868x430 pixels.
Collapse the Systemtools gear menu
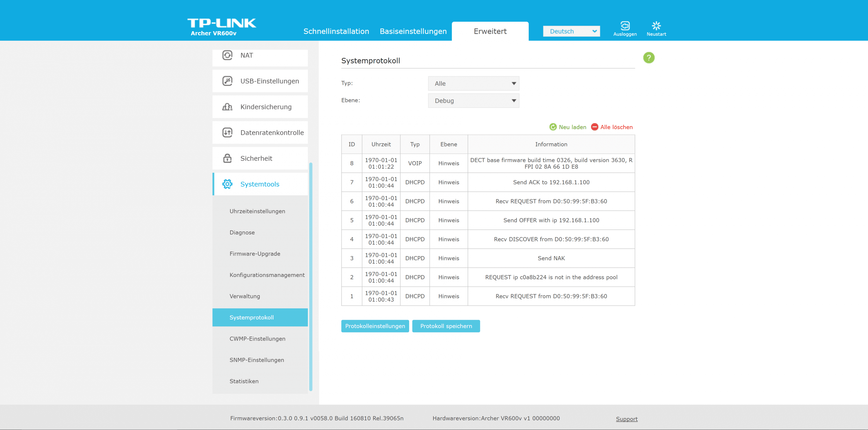pyautogui.click(x=260, y=184)
